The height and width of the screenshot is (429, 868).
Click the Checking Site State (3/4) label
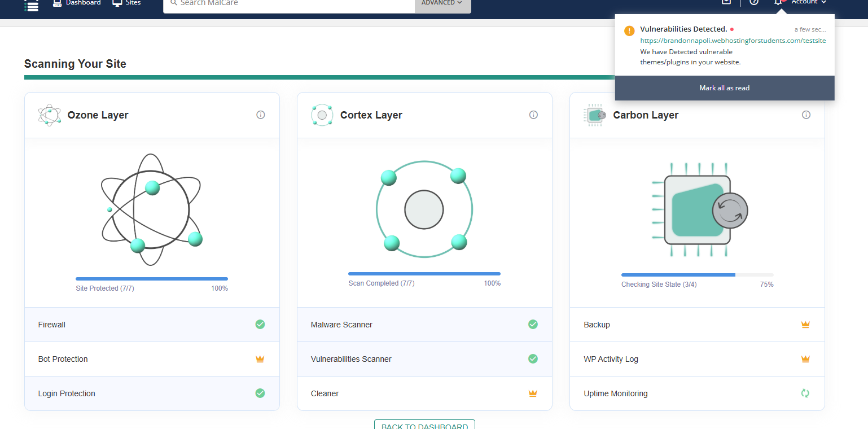(659, 284)
